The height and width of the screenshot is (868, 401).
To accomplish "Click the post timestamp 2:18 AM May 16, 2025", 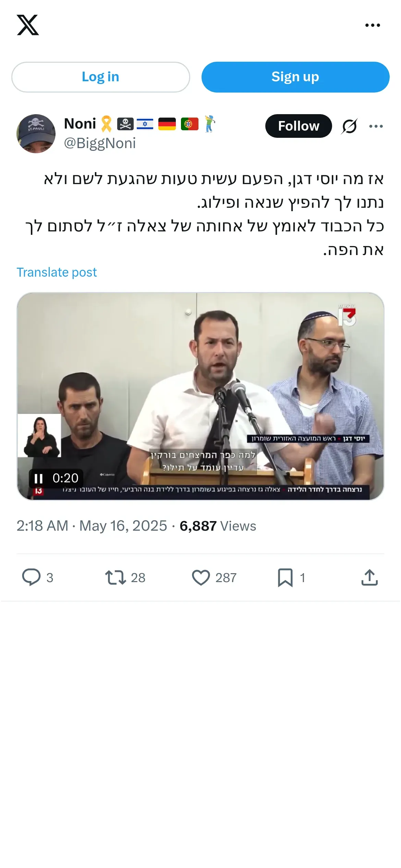I will [x=92, y=526].
